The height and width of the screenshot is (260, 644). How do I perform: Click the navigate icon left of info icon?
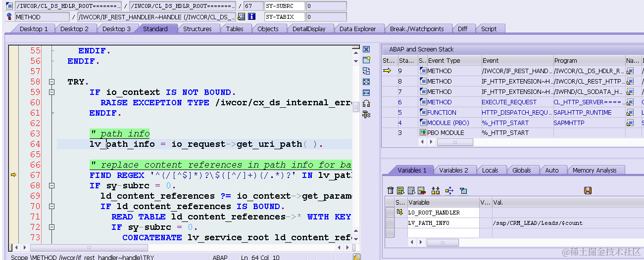click(x=241, y=17)
